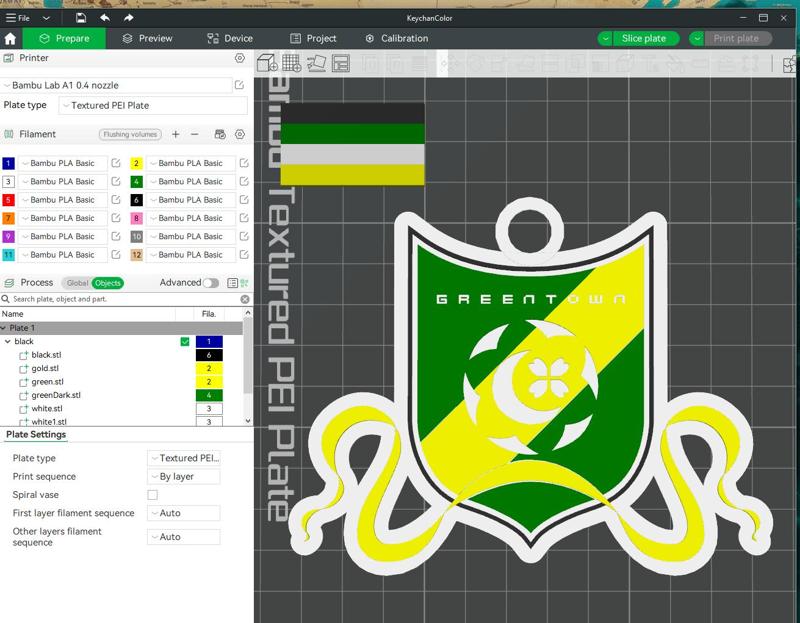
Task: Click the Add plate grid icon
Action: pos(291,63)
